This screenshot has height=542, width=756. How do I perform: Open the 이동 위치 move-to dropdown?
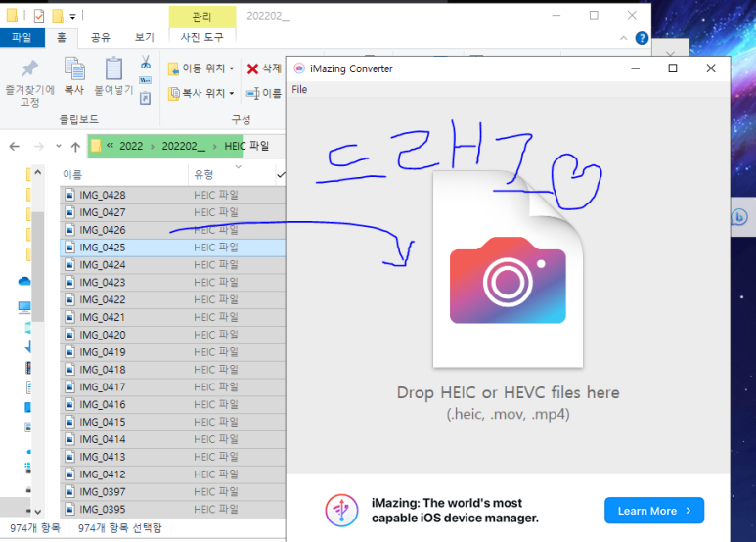tap(201, 68)
